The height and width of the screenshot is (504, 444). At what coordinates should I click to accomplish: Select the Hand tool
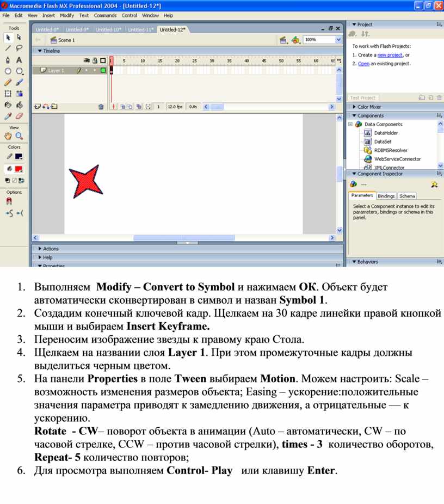(8, 136)
